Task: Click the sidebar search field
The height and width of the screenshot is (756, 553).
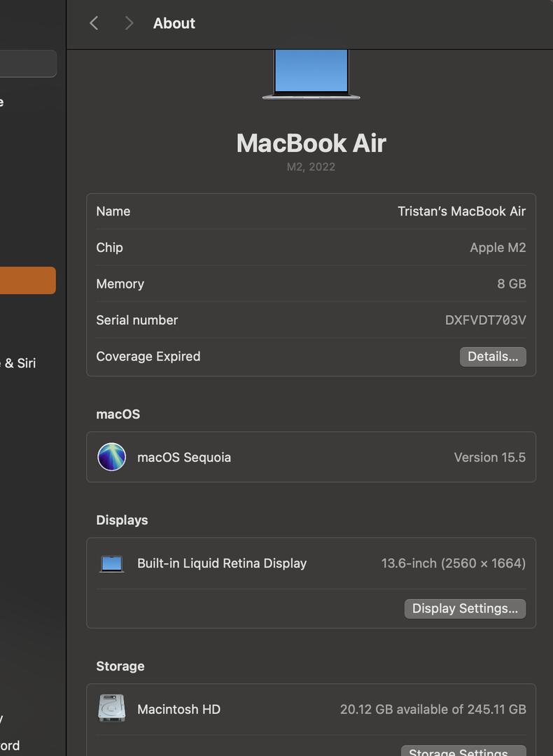Action: pos(28,64)
